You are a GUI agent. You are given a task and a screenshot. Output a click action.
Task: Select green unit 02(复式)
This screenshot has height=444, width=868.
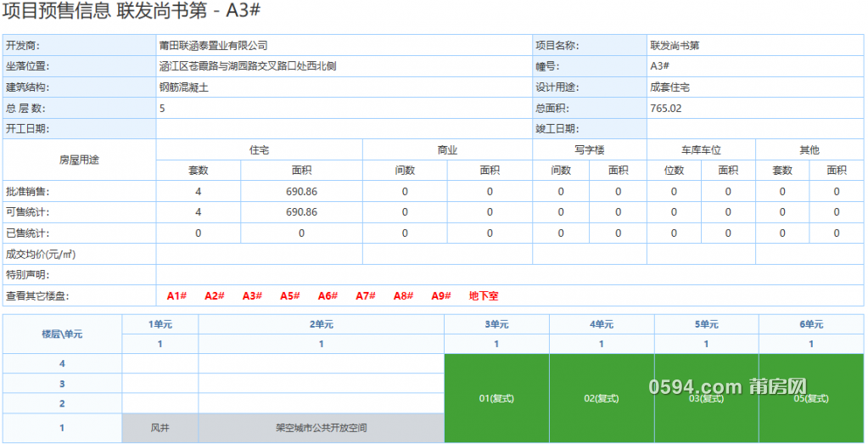[602, 399]
